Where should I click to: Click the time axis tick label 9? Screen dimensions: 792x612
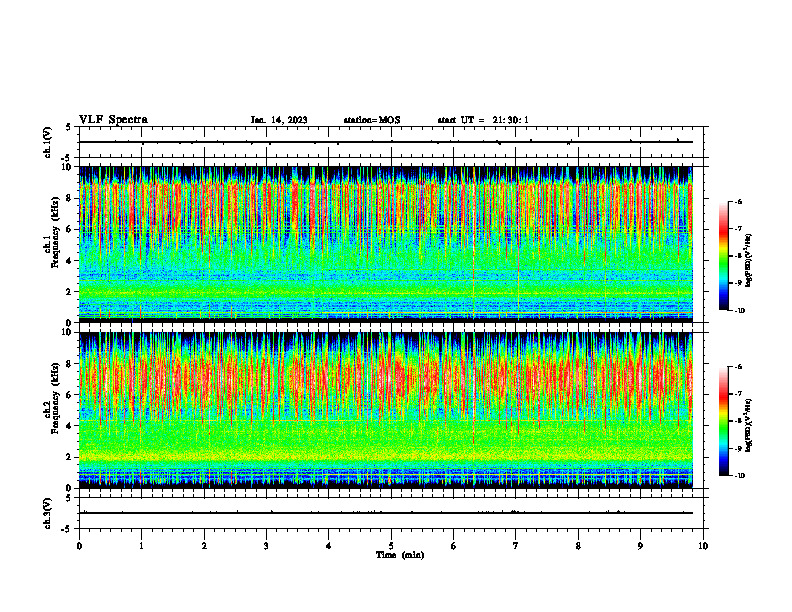(640, 546)
